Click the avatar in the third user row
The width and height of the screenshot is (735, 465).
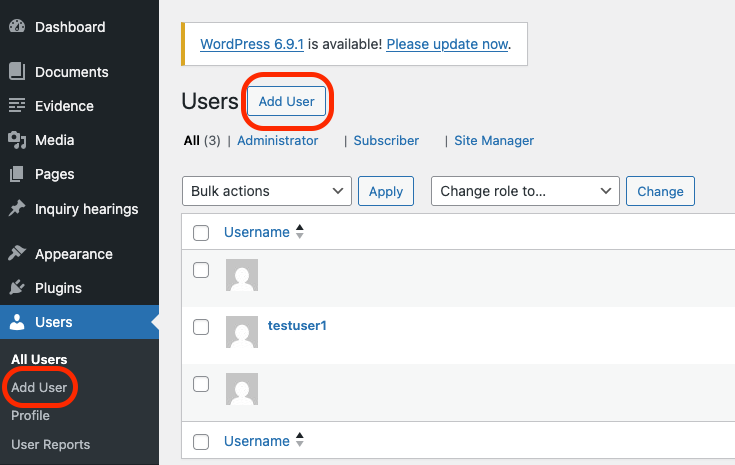242,389
